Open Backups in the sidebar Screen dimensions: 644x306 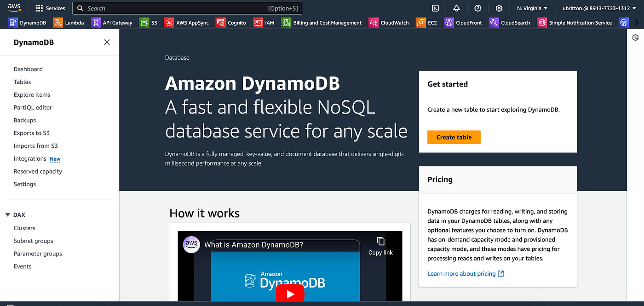[x=24, y=120]
